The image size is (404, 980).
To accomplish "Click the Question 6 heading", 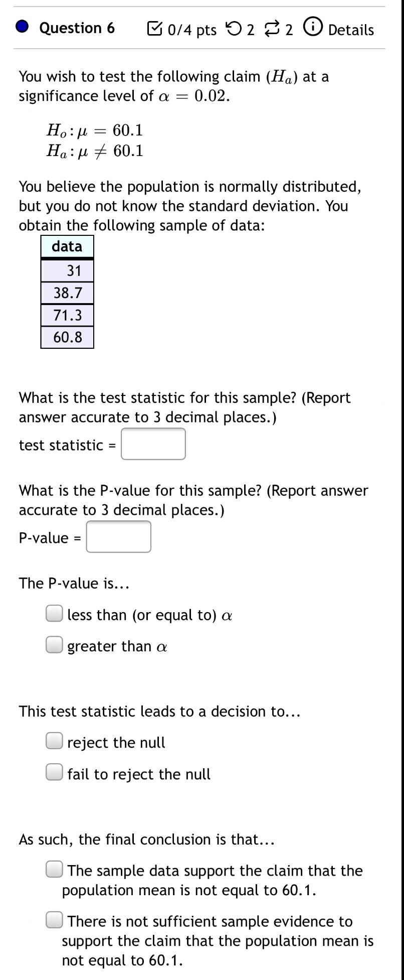I will pos(77,28).
